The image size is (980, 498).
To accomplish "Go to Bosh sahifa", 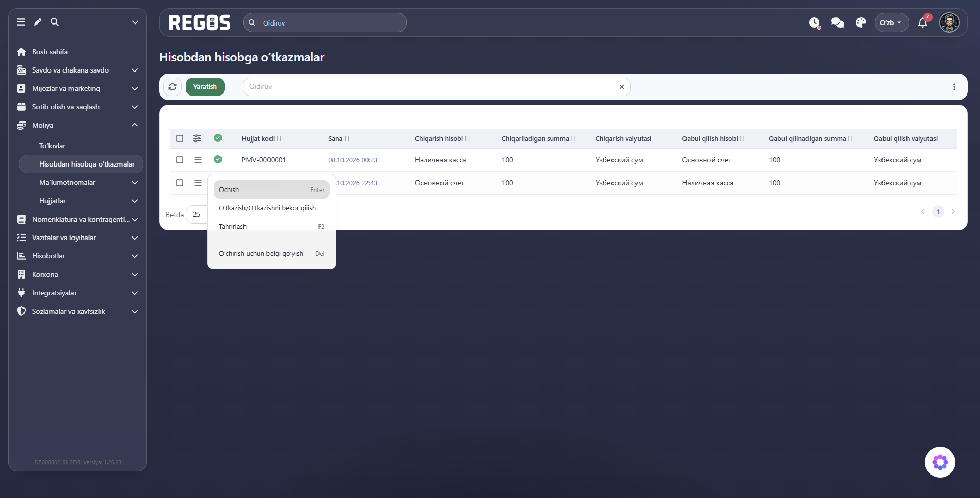I will coord(78,52).
